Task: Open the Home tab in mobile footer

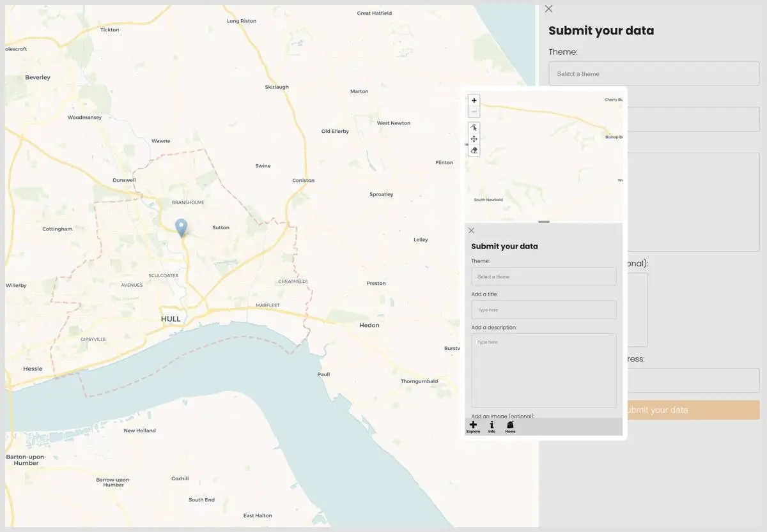Action: 510,427
